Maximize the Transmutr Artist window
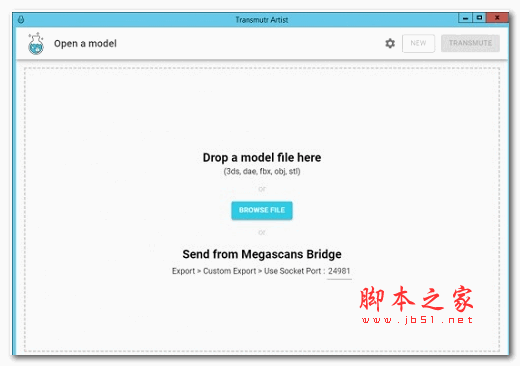This screenshot has width=520, height=366. pos(479,18)
